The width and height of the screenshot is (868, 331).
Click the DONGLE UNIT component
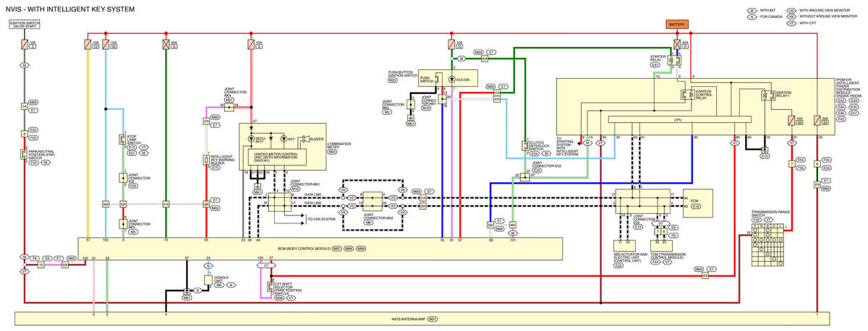[208, 279]
